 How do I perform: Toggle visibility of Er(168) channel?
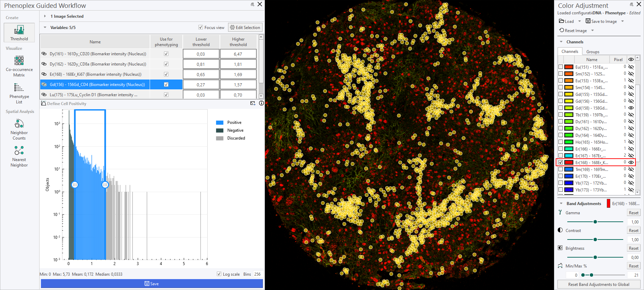[x=631, y=162]
